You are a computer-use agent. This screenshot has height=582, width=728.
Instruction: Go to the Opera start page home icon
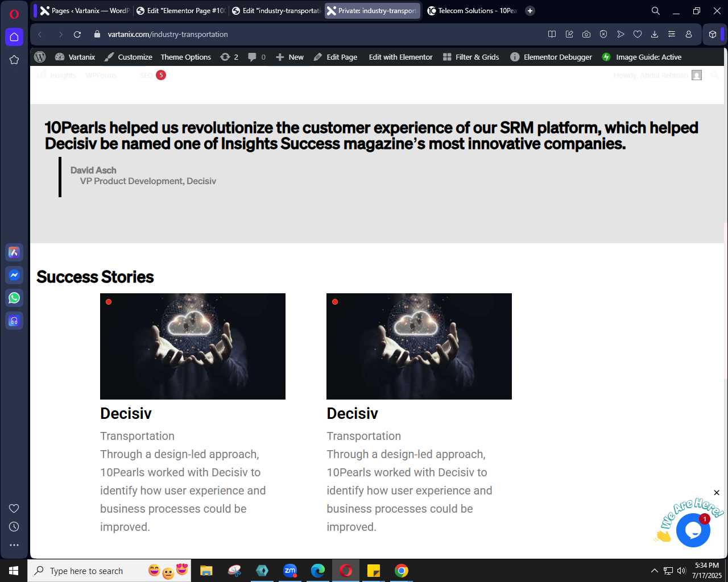click(x=14, y=37)
